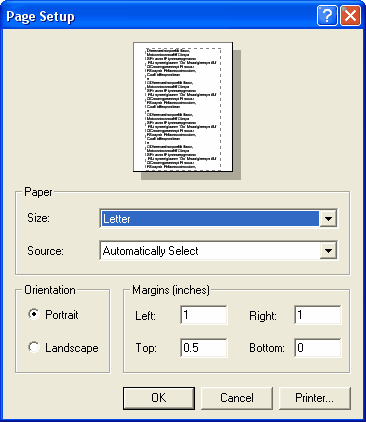Click the "Paper" group label
This screenshot has height=422, width=366.
tap(38, 192)
